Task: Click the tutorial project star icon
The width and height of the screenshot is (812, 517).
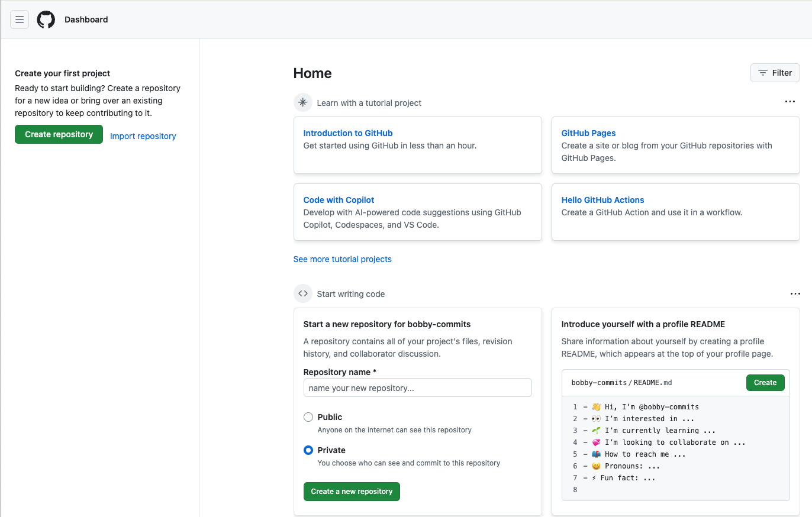Action: tap(302, 102)
